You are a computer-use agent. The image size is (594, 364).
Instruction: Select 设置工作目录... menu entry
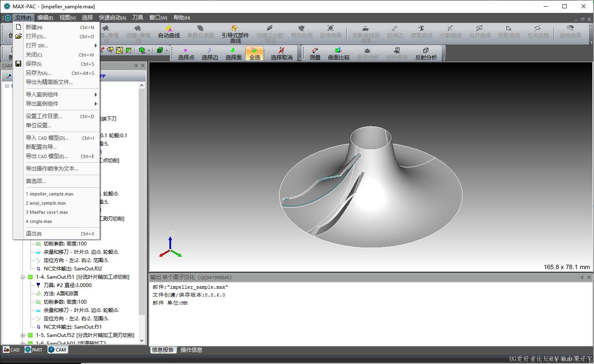57,116
